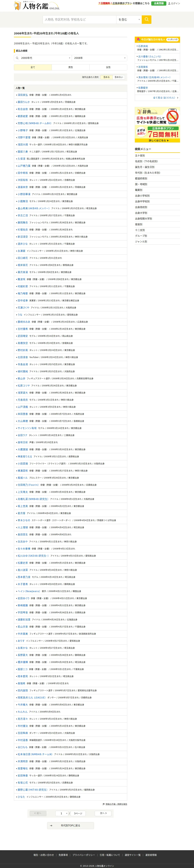Click the 前へ previous page button
This screenshot has height=868, width=194.
coord(38,813)
